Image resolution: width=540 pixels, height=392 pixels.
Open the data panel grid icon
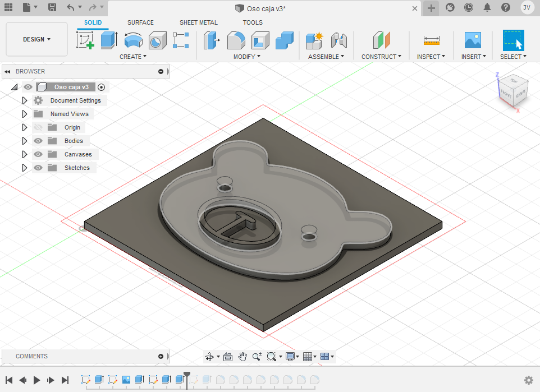click(8, 8)
